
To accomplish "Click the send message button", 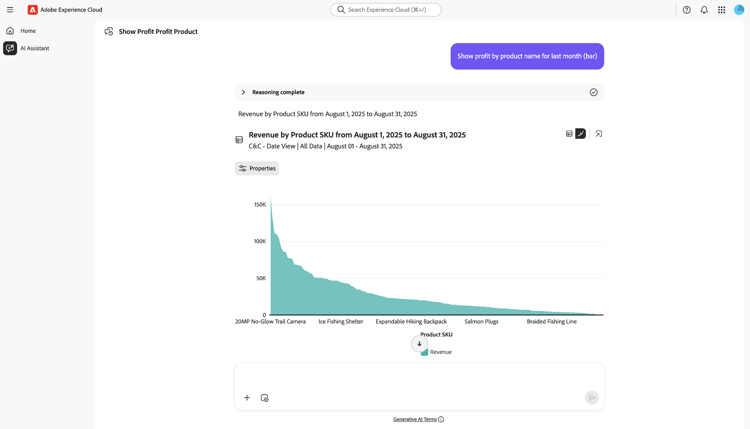I will pos(591,398).
